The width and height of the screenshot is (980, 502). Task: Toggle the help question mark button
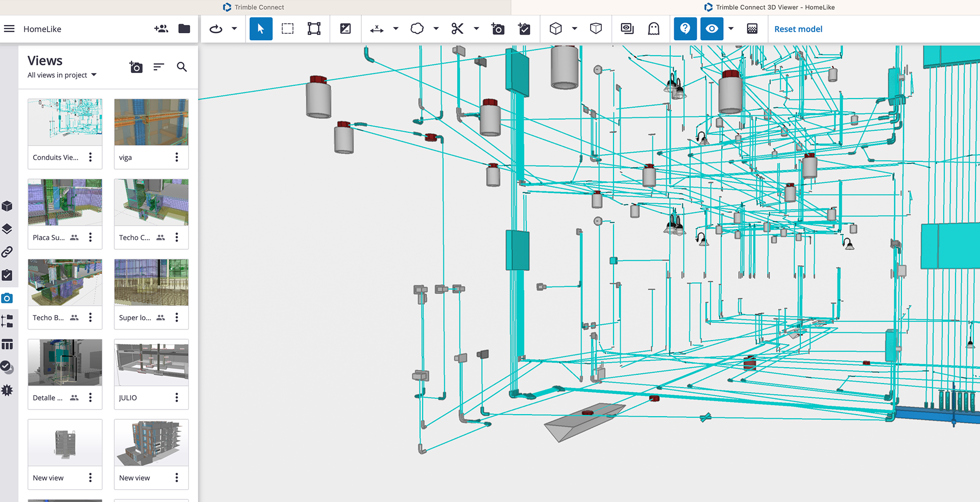685,29
